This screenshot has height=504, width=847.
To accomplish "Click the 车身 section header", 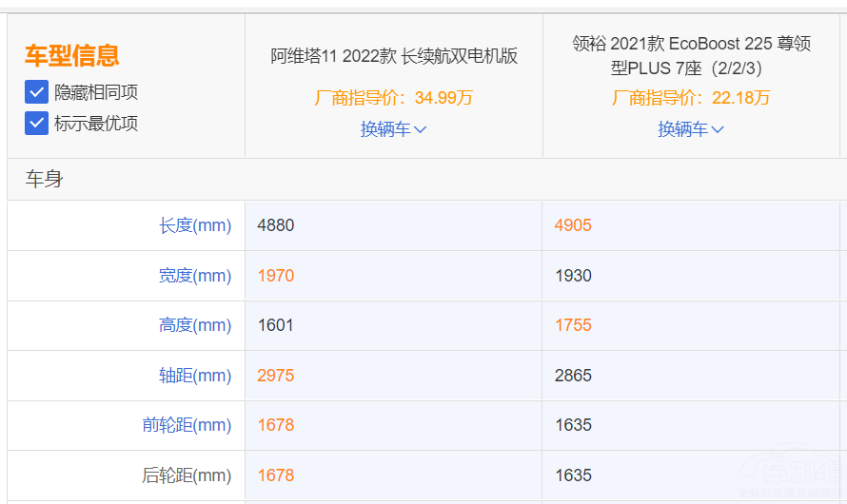I will point(44,179).
